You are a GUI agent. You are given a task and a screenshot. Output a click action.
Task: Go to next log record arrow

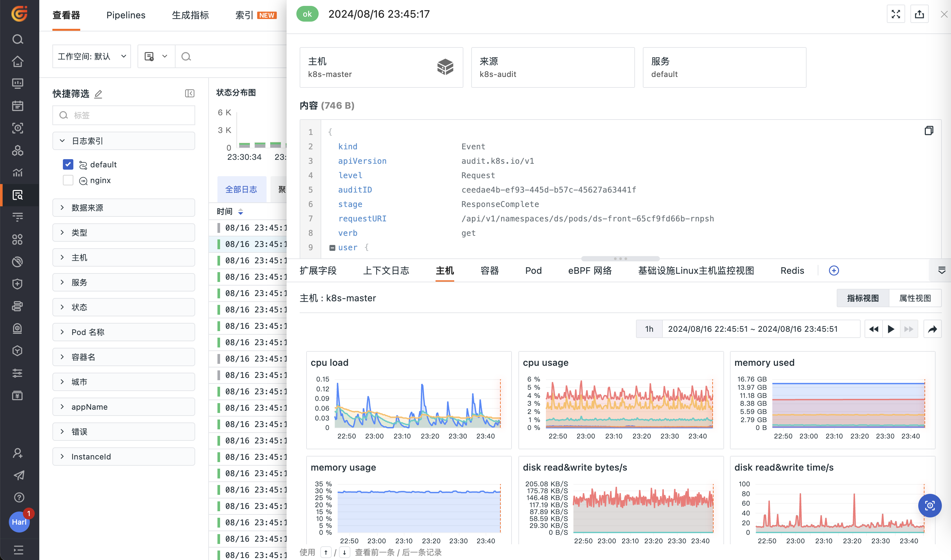click(x=344, y=552)
